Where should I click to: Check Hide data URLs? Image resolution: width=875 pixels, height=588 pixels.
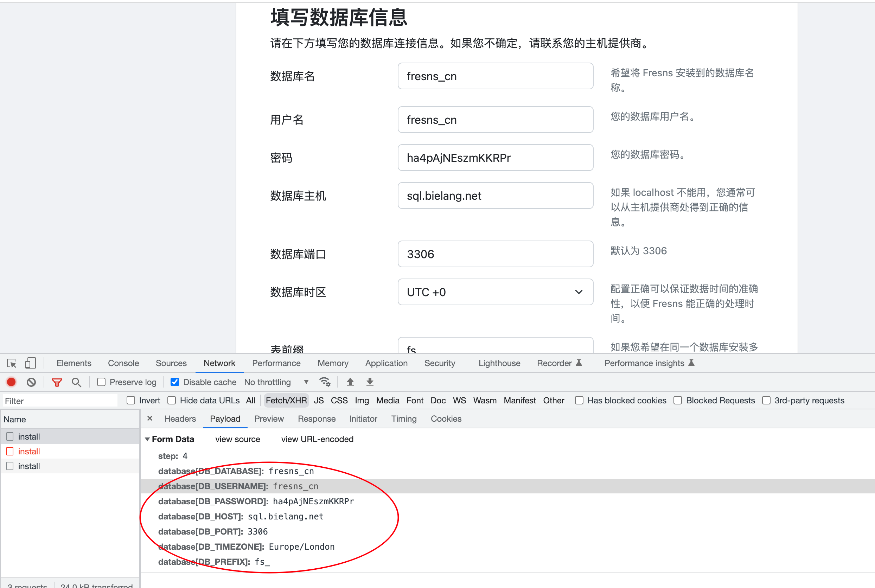[171, 400]
